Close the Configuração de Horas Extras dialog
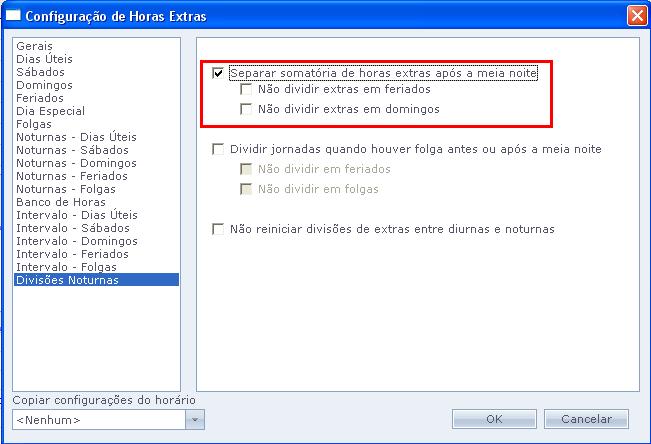The height and width of the screenshot is (444, 651). click(637, 16)
